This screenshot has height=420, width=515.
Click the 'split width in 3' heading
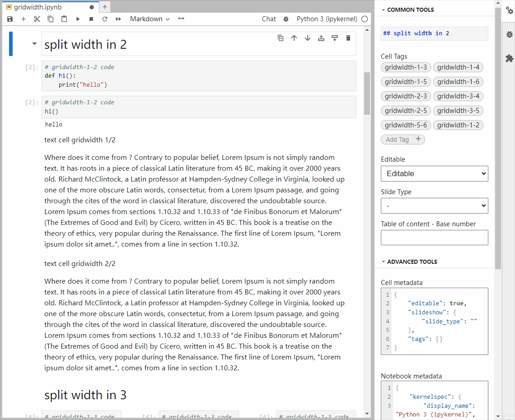pyautogui.click(x=85, y=395)
